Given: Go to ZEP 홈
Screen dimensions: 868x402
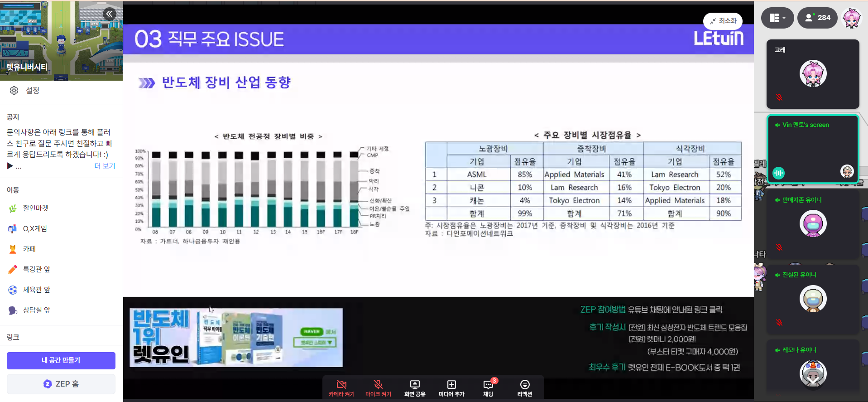Looking at the screenshot, I should click(61, 384).
